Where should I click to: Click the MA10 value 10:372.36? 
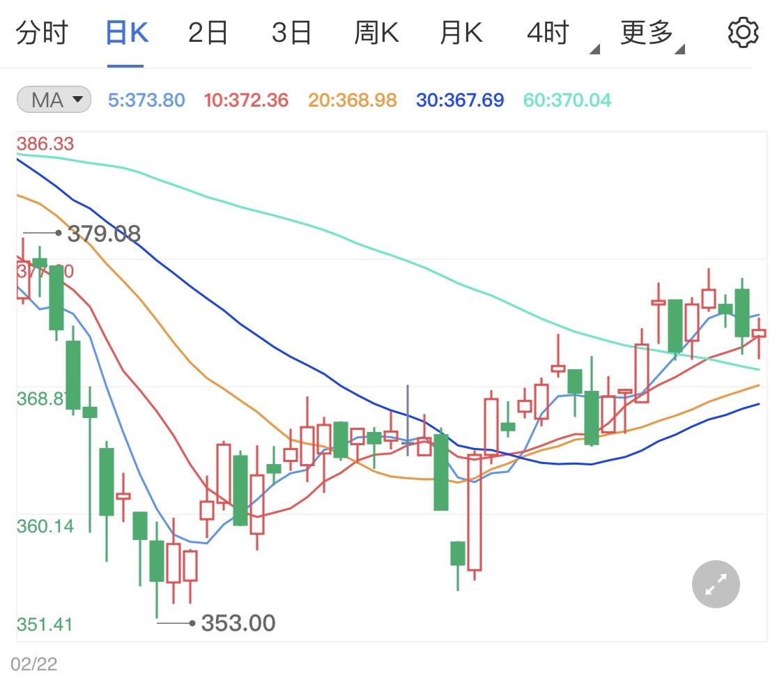click(246, 100)
